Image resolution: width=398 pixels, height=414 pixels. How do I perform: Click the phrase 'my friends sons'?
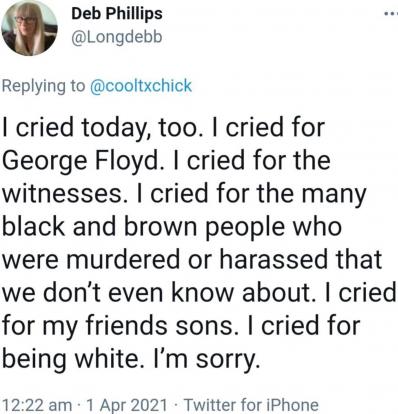(137, 327)
